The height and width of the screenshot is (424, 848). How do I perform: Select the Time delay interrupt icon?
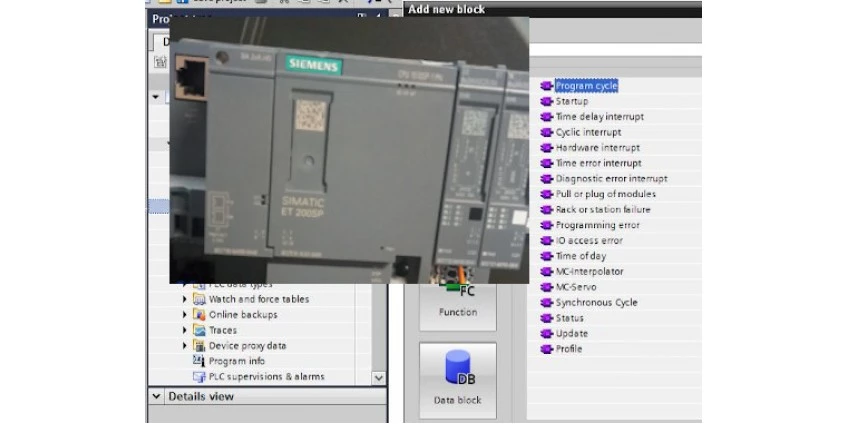547,117
